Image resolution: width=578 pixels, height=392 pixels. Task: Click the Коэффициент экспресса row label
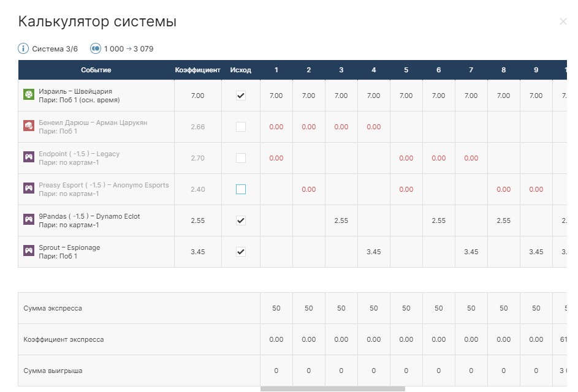63,340
